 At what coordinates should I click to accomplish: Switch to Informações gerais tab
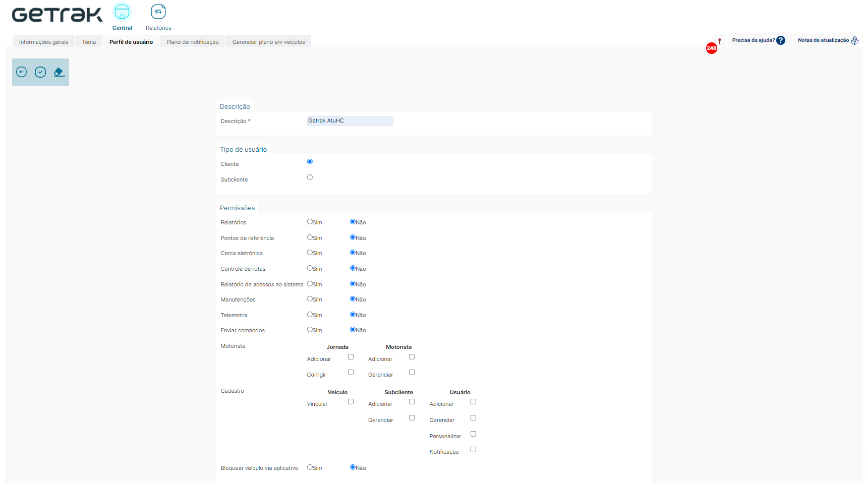43,42
